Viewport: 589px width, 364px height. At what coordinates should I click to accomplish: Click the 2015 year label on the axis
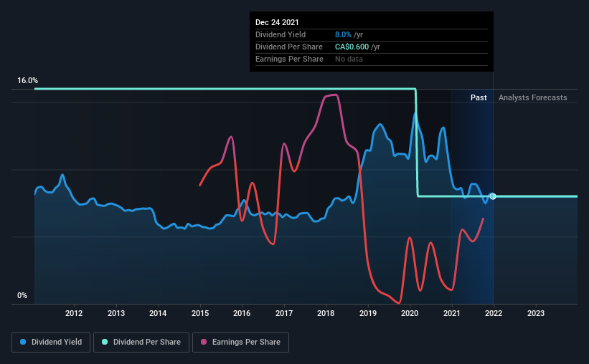[x=200, y=313]
